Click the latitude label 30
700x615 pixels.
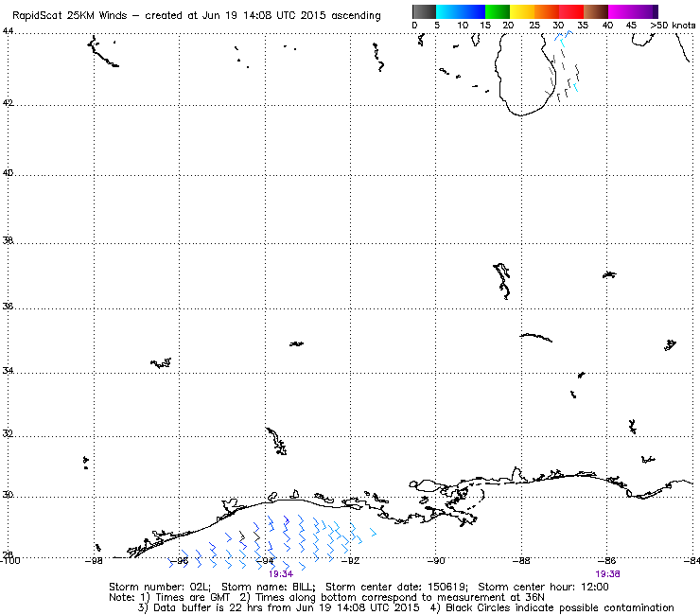click(8, 495)
